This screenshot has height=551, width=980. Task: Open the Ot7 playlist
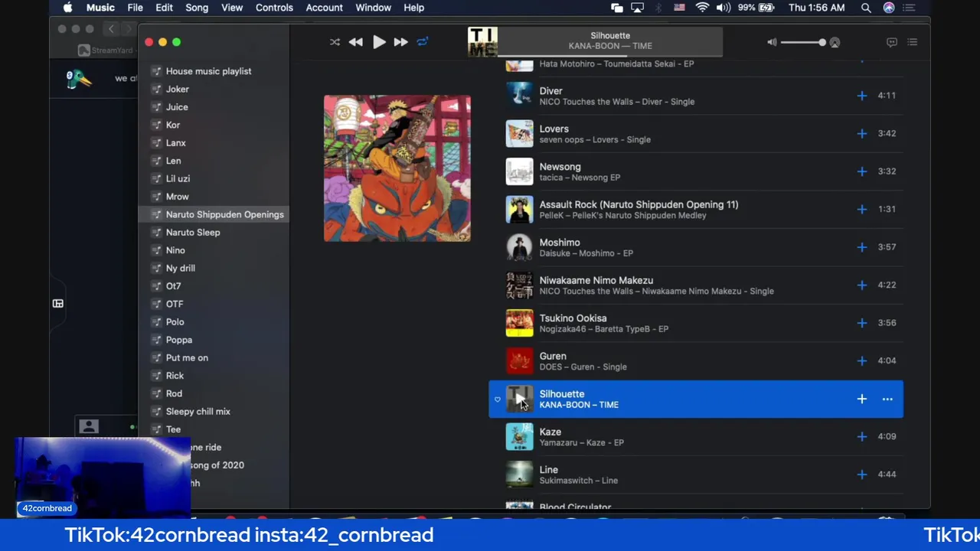pyautogui.click(x=174, y=286)
